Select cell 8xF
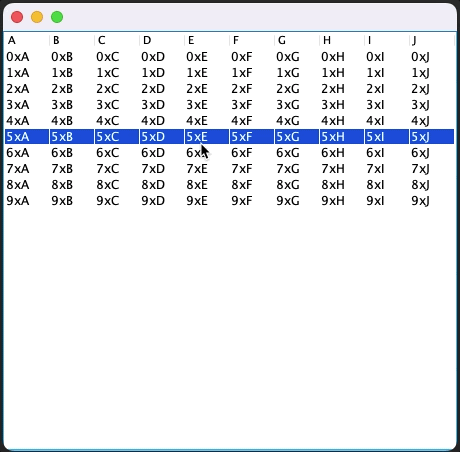 click(252, 185)
